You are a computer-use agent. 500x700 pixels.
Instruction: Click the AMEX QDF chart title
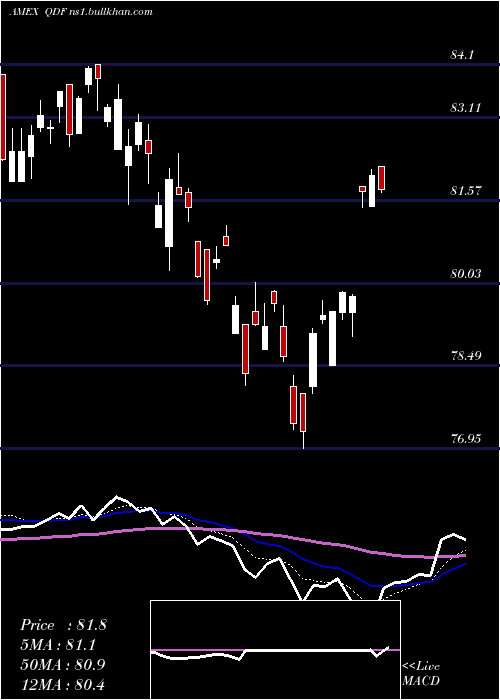81,12
